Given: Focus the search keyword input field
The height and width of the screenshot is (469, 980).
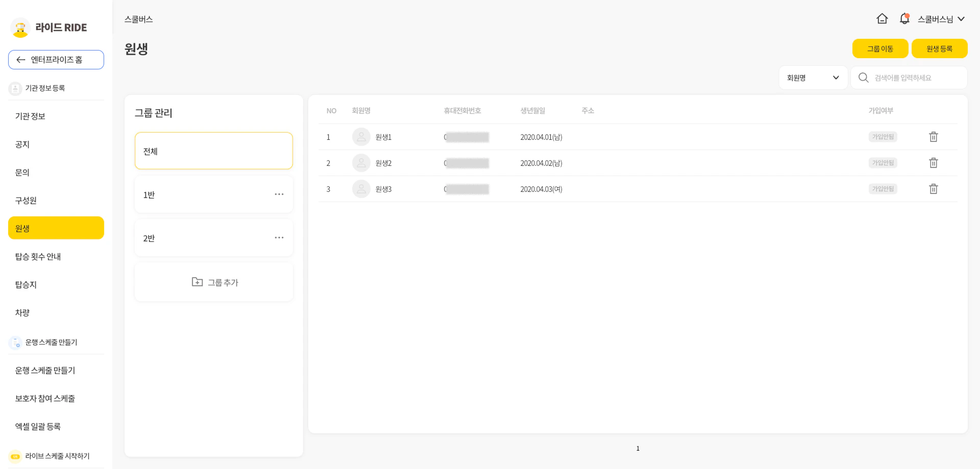Looking at the screenshot, I should (x=917, y=78).
